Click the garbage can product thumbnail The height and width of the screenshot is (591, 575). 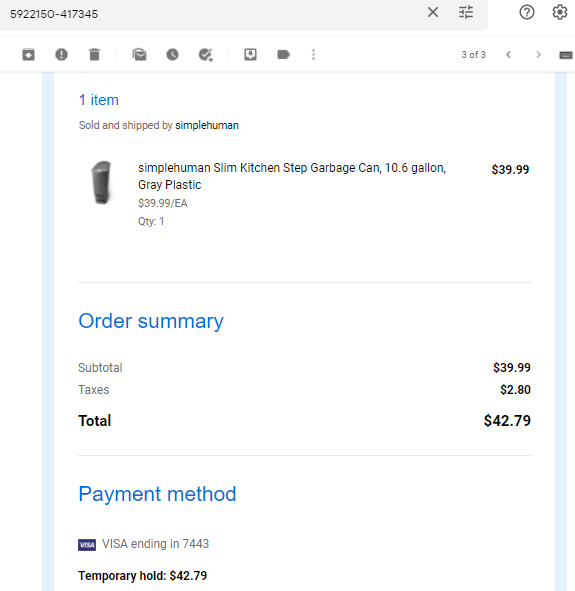[x=102, y=183]
